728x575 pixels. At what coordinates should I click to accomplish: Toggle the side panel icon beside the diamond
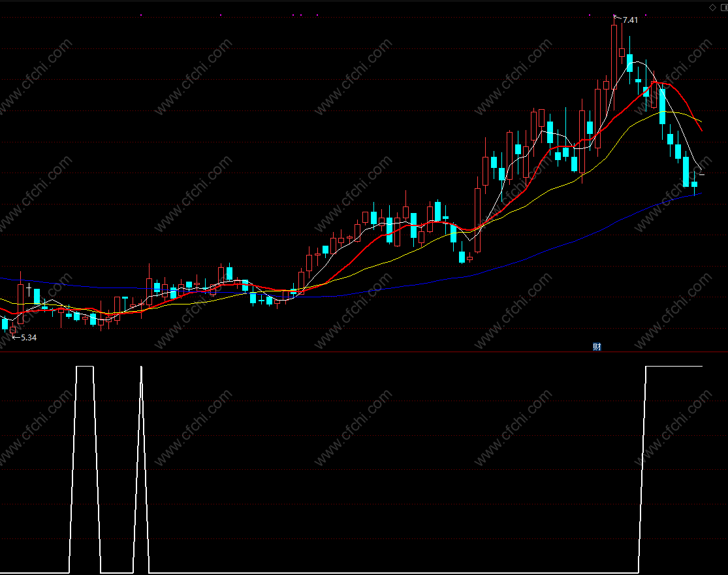click(x=724, y=7)
